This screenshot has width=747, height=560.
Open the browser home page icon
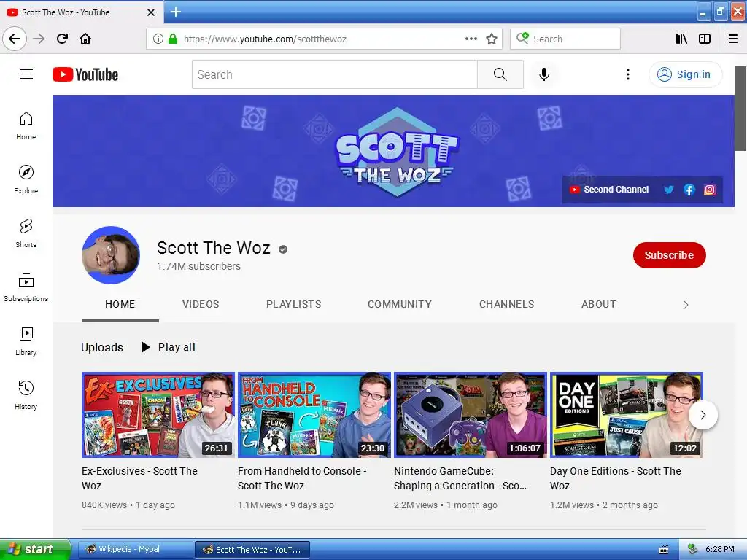point(85,39)
